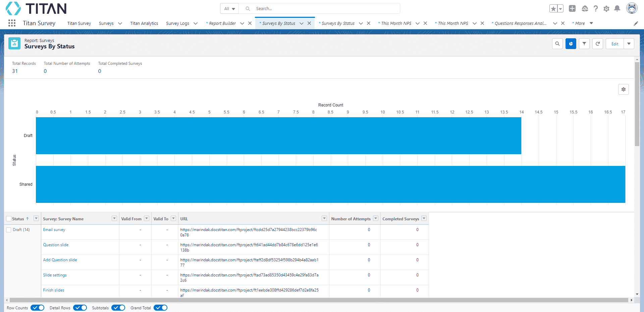The image size is (644, 312).
Task: Open the report filter funnel icon
Action: [x=584, y=44]
